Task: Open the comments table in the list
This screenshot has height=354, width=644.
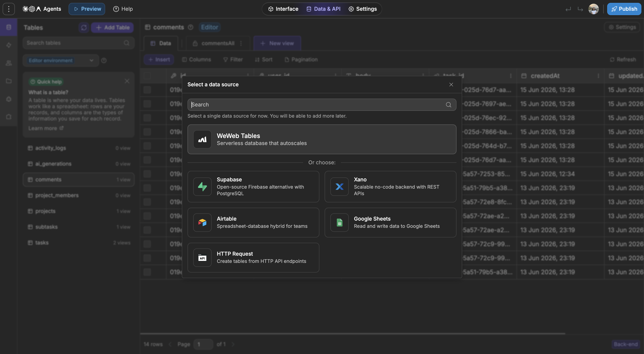Action: pyautogui.click(x=78, y=179)
